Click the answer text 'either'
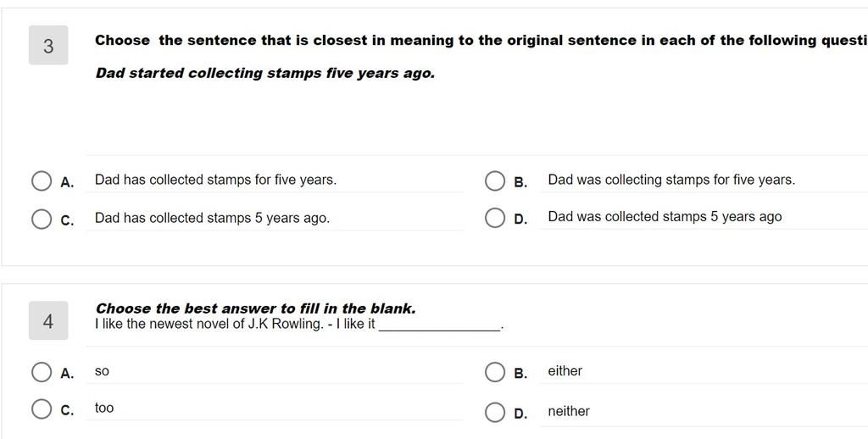868x439 pixels. coord(565,371)
